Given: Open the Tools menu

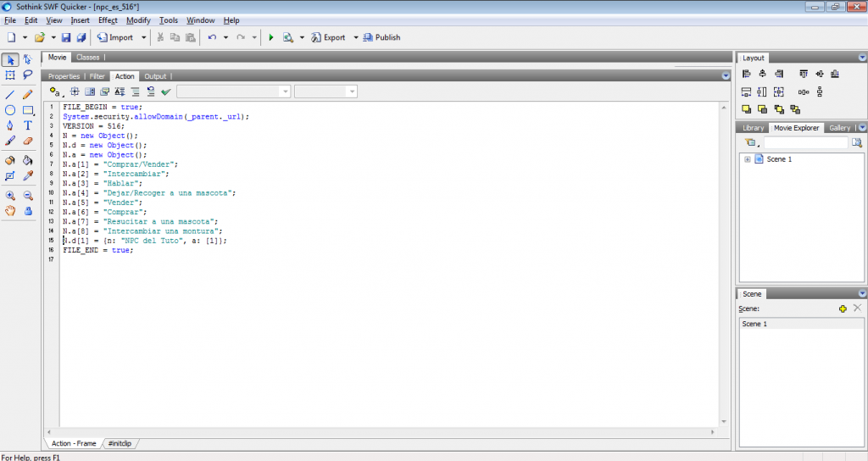Looking at the screenshot, I should [x=169, y=20].
